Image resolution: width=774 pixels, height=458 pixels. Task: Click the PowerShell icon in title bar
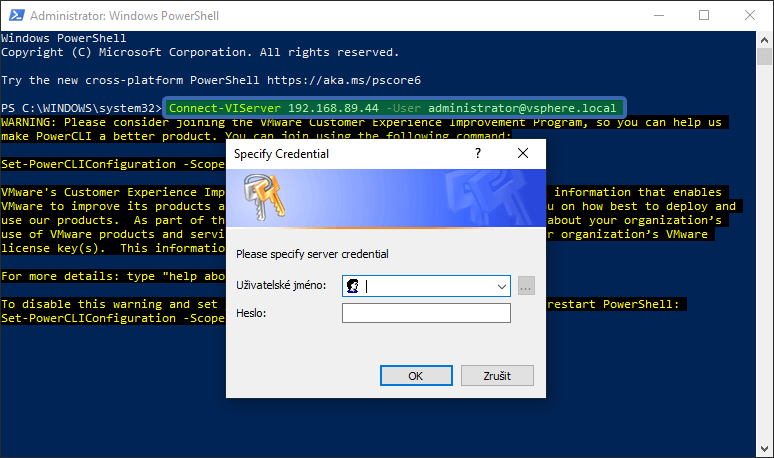[x=16, y=15]
